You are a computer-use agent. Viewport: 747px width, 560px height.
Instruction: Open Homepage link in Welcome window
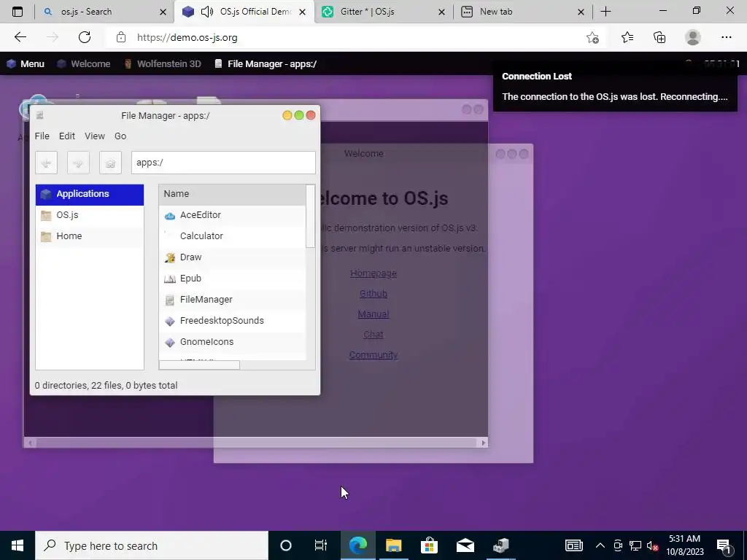(x=373, y=273)
